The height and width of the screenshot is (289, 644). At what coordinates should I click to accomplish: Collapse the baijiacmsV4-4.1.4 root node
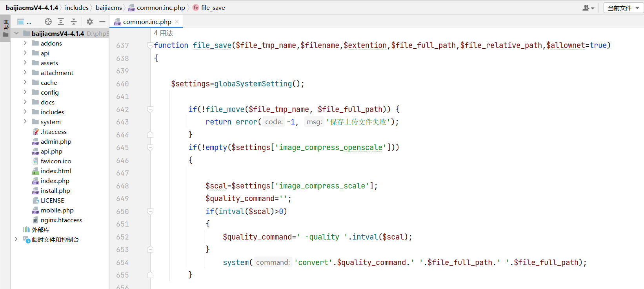tap(16, 33)
